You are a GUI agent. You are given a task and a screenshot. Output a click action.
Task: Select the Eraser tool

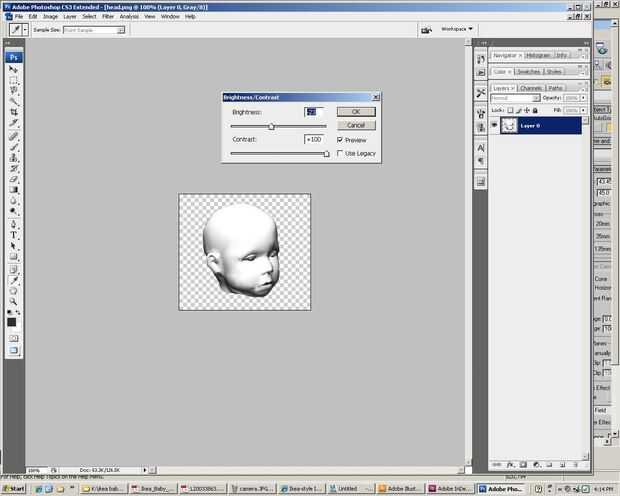(x=13, y=179)
